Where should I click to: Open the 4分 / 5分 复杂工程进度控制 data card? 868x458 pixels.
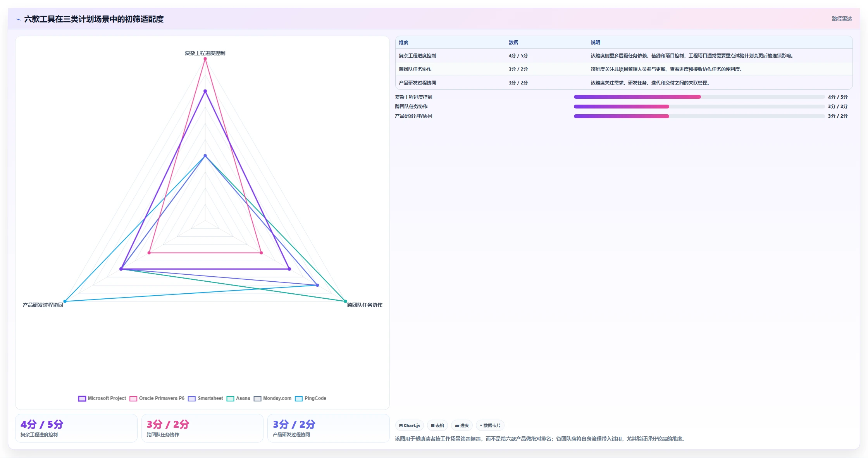pyautogui.click(x=76, y=428)
